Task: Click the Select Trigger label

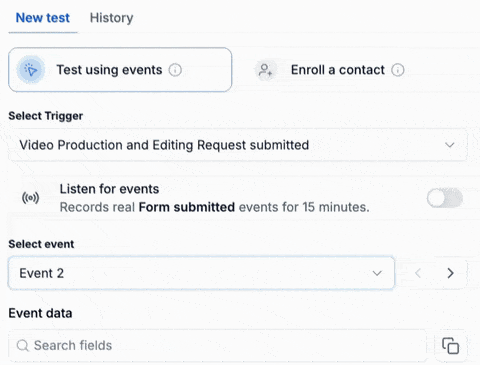Action: click(46, 116)
